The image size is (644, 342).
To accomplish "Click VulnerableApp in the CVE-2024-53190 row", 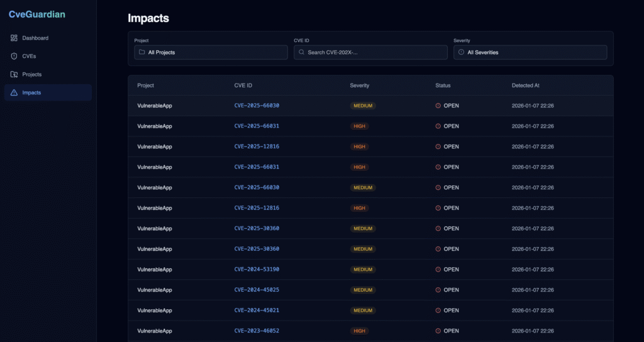I will coord(155,269).
